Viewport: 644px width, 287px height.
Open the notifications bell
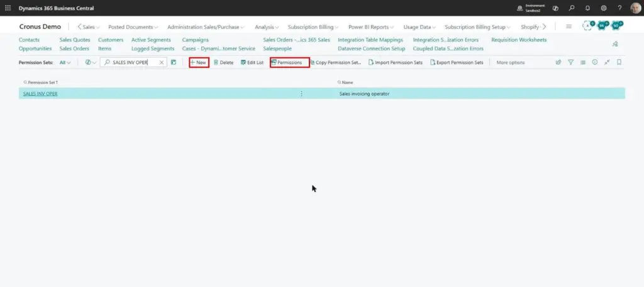[587, 8]
